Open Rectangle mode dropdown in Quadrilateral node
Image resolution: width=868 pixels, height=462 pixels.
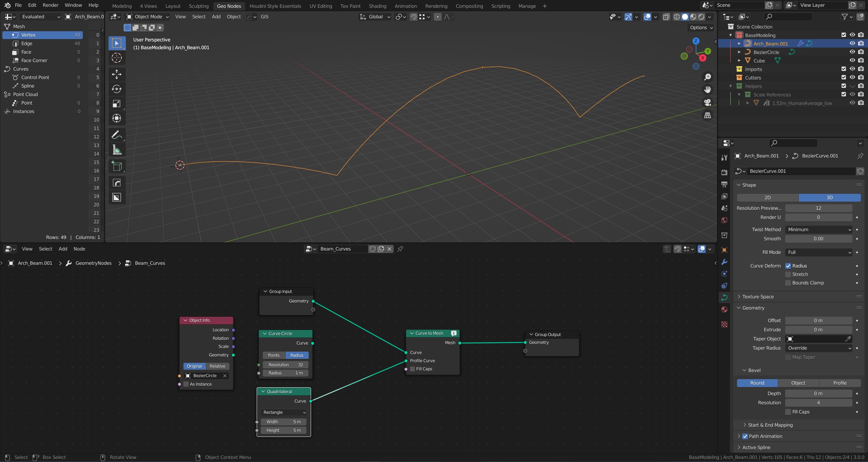click(x=284, y=412)
